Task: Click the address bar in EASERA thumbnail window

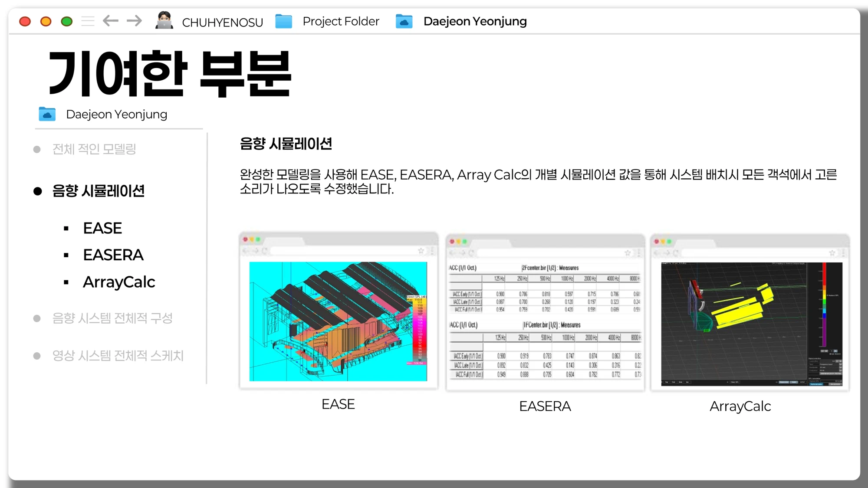Action: pyautogui.click(x=549, y=252)
